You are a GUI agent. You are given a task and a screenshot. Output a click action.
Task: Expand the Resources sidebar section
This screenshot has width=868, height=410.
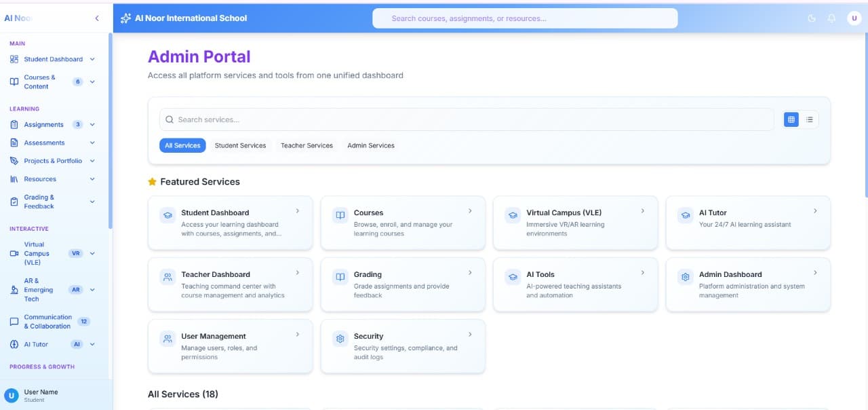(92, 179)
